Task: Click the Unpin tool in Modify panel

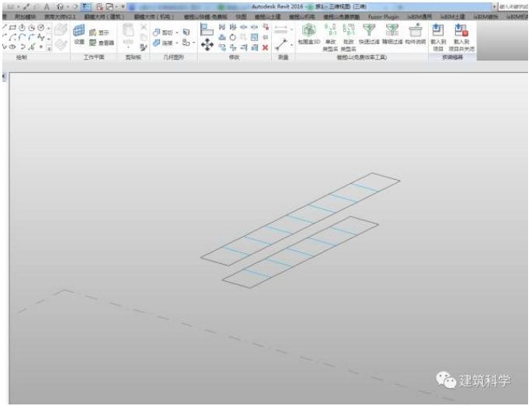Action: 266,27
